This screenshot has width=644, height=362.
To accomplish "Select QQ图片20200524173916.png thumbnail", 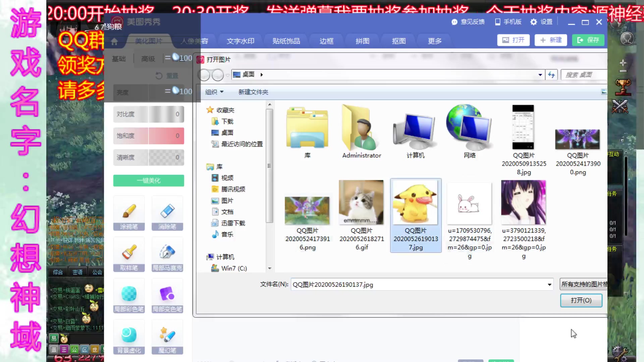I will (x=307, y=224).
